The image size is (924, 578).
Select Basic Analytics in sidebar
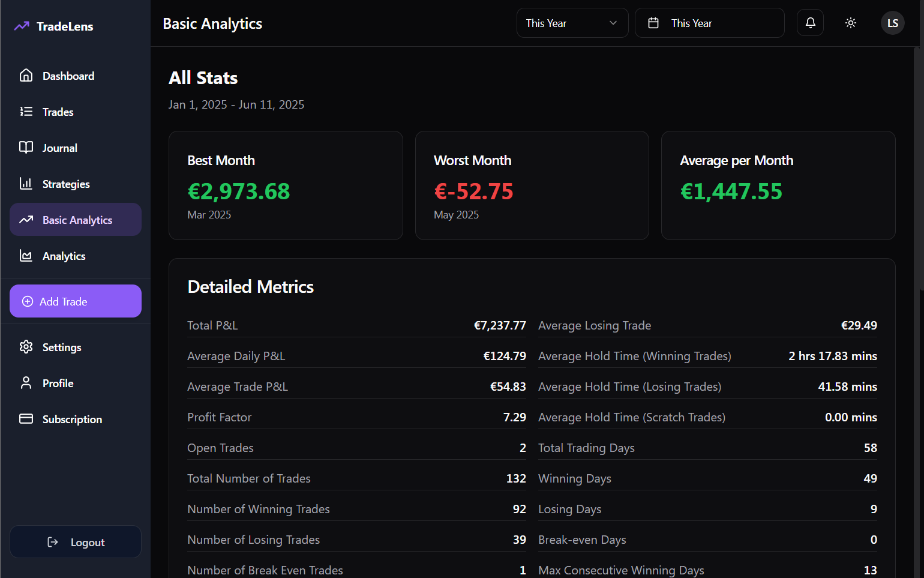(76, 220)
